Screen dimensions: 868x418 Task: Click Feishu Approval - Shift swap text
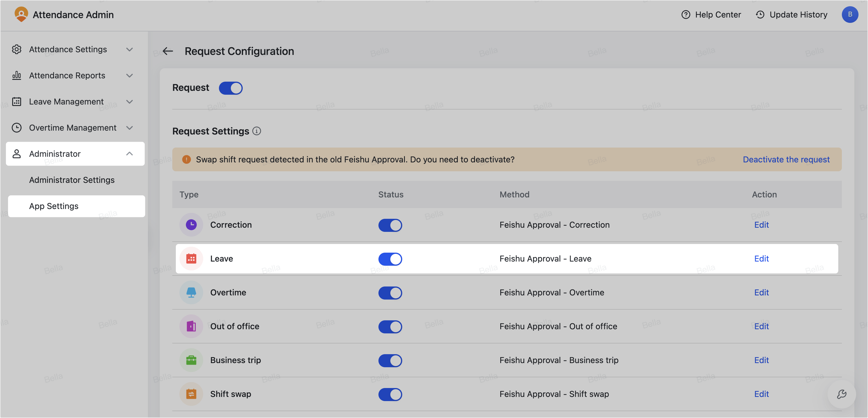(x=554, y=394)
